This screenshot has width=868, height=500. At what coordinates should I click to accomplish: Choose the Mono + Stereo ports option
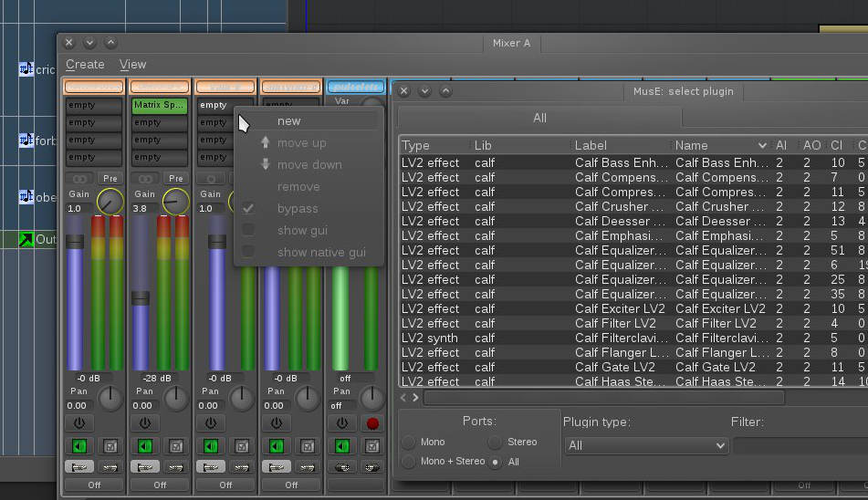[409, 462]
